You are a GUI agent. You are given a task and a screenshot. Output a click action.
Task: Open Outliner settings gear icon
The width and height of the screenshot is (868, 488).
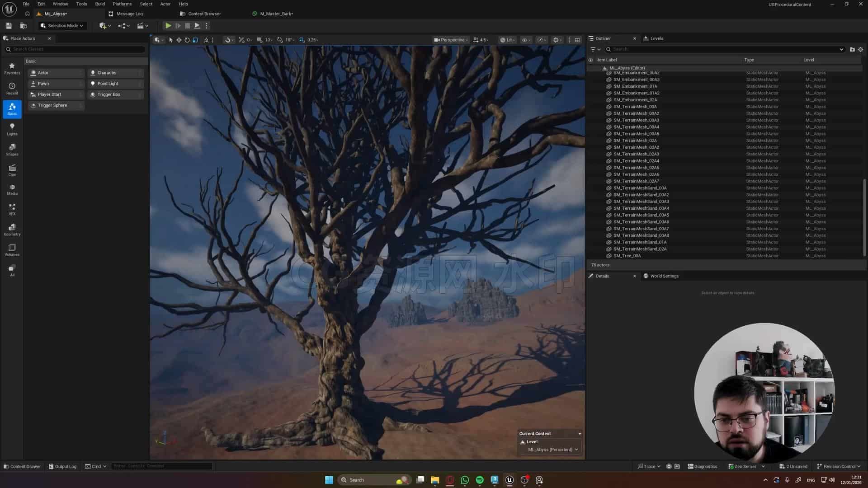[861, 49]
